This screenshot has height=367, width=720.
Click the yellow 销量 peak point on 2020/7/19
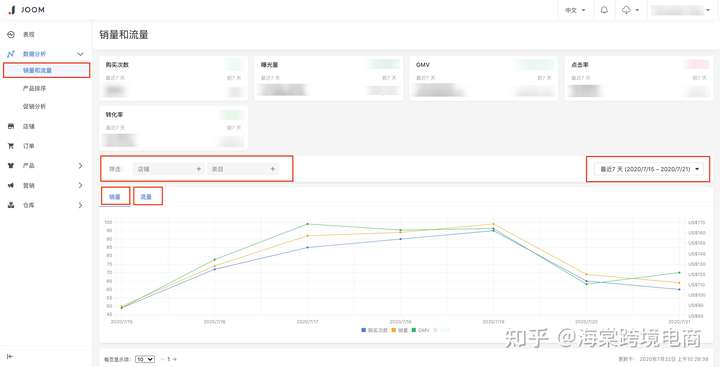(494, 224)
